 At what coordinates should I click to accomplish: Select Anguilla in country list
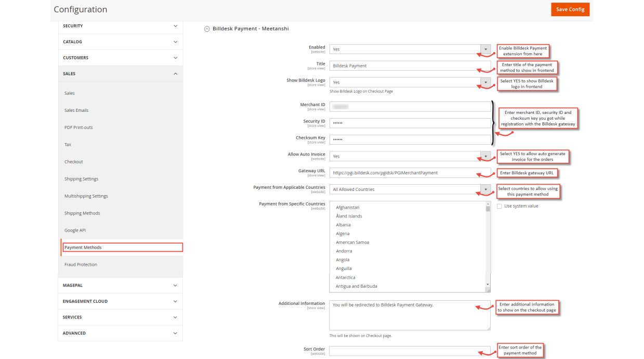pyautogui.click(x=344, y=269)
